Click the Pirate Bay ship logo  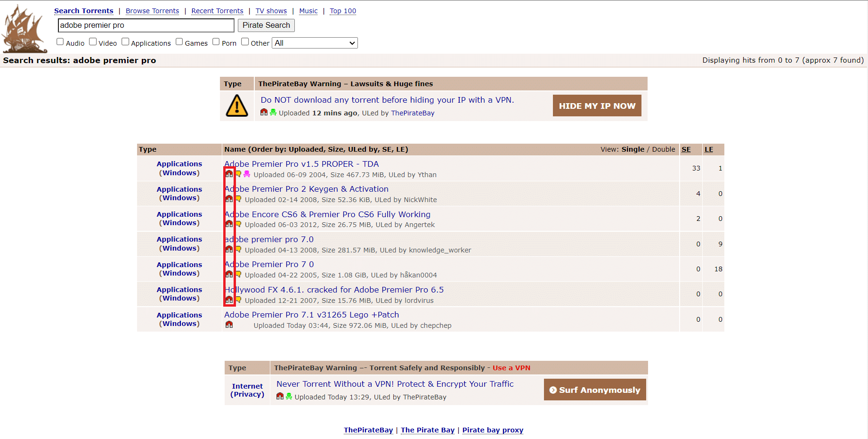[x=24, y=29]
